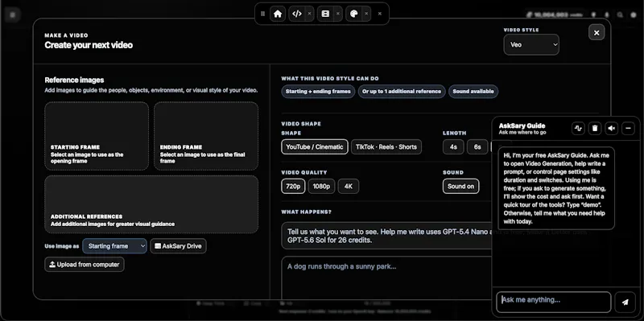
Task: Click the Help me write info text box
Action: pos(386,236)
